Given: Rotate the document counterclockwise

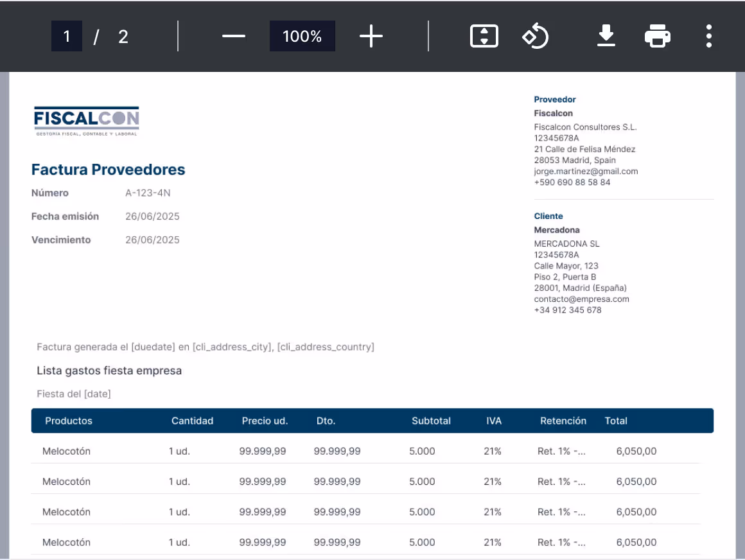Looking at the screenshot, I should (536, 36).
